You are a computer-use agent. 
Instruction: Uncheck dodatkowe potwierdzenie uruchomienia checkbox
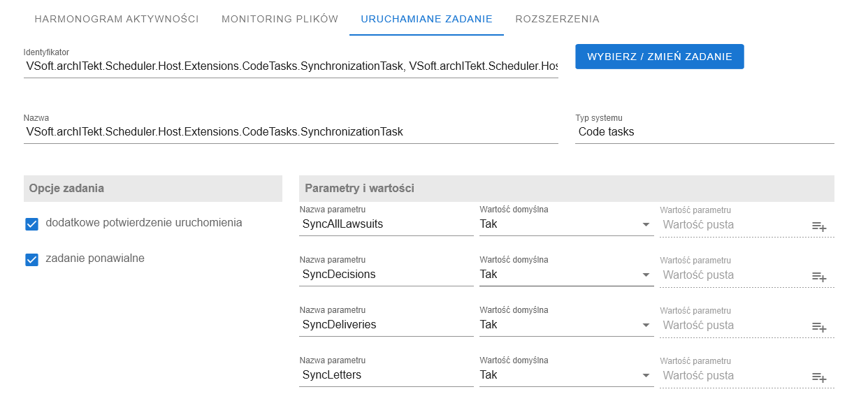tap(31, 224)
